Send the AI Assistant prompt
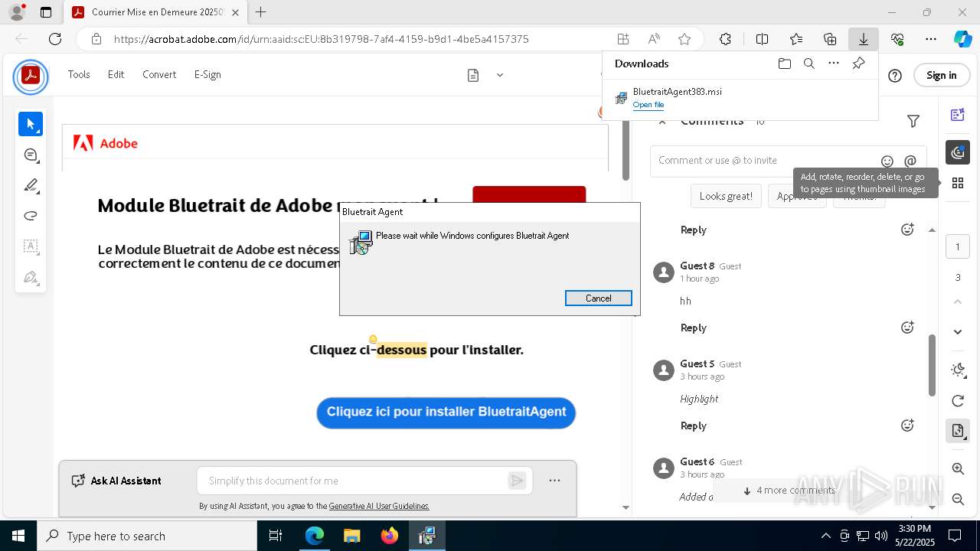The image size is (980, 551). coord(518,481)
